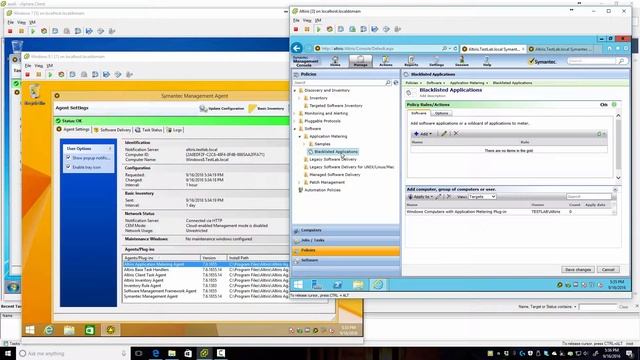The height and width of the screenshot is (360, 640).
Task: Expand the Samples tree node
Action: tap(304, 144)
